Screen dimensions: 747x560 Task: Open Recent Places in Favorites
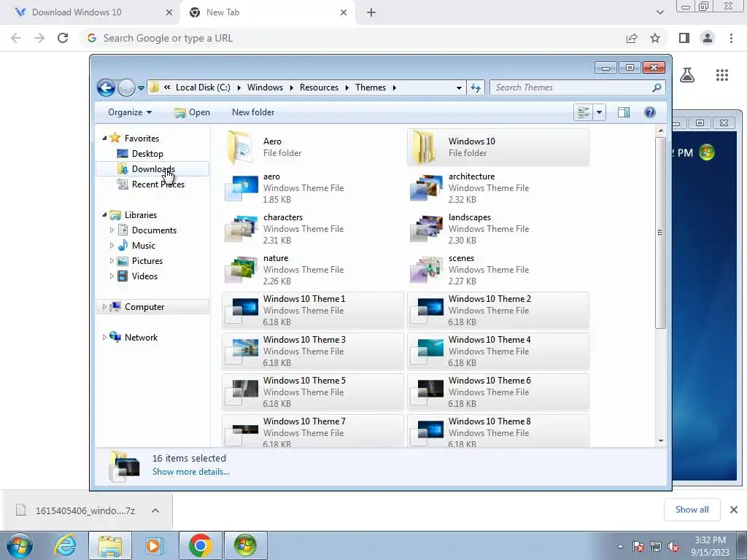click(158, 184)
